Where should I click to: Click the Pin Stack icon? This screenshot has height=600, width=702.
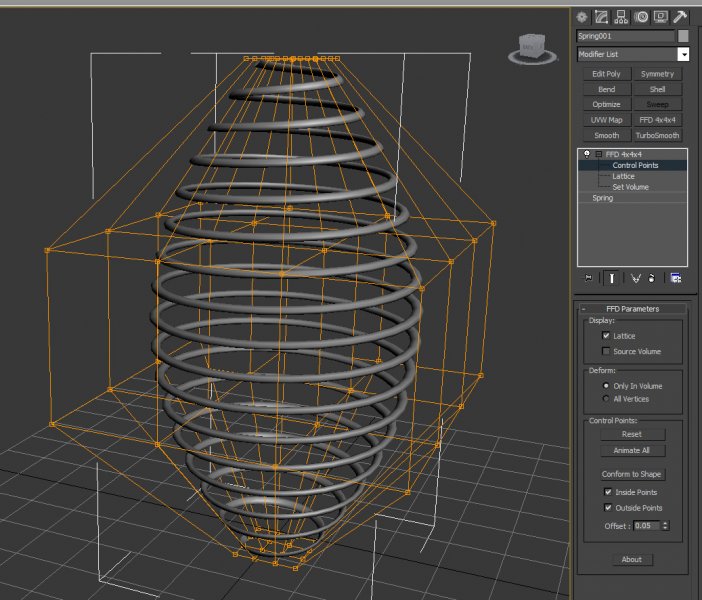point(589,278)
